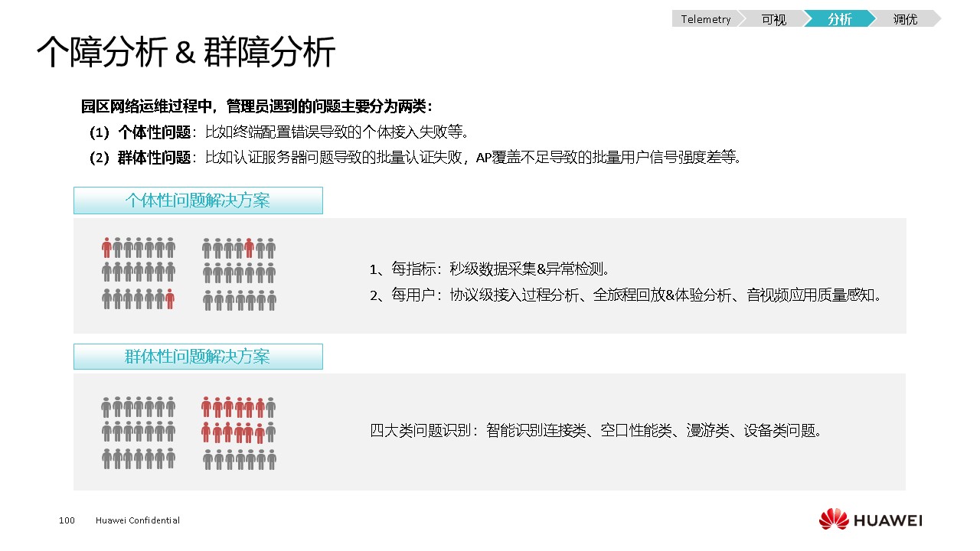The height and width of the screenshot is (551, 980).
Task: Click the slide title 个障分析 & 群障分析
Action: [x=186, y=53]
